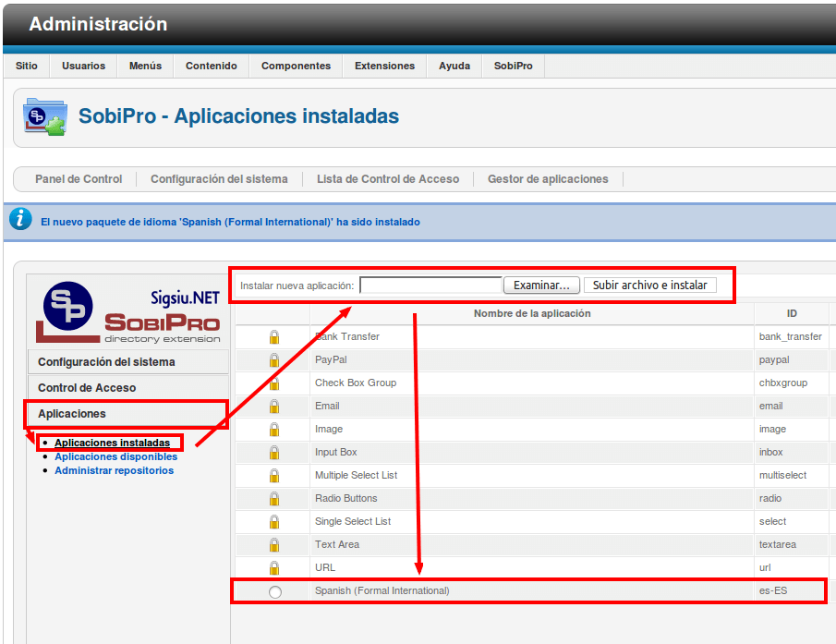836x644 pixels.
Task: Expand Control de Acceso sidebar section
Action: [128, 388]
